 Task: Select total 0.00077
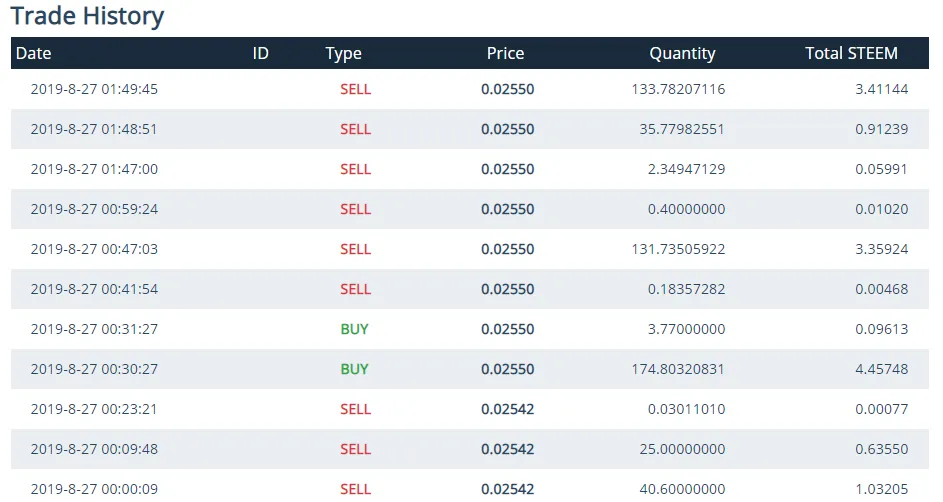[x=882, y=409]
